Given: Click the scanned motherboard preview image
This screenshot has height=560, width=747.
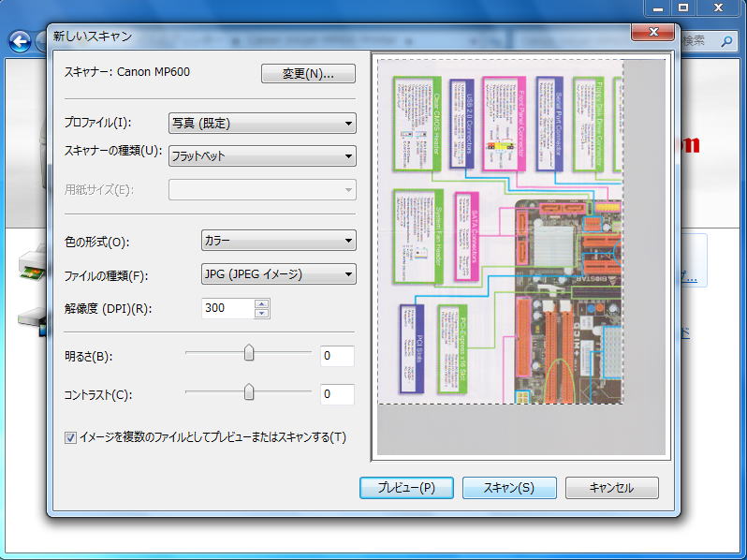Looking at the screenshot, I should (x=500, y=231).
